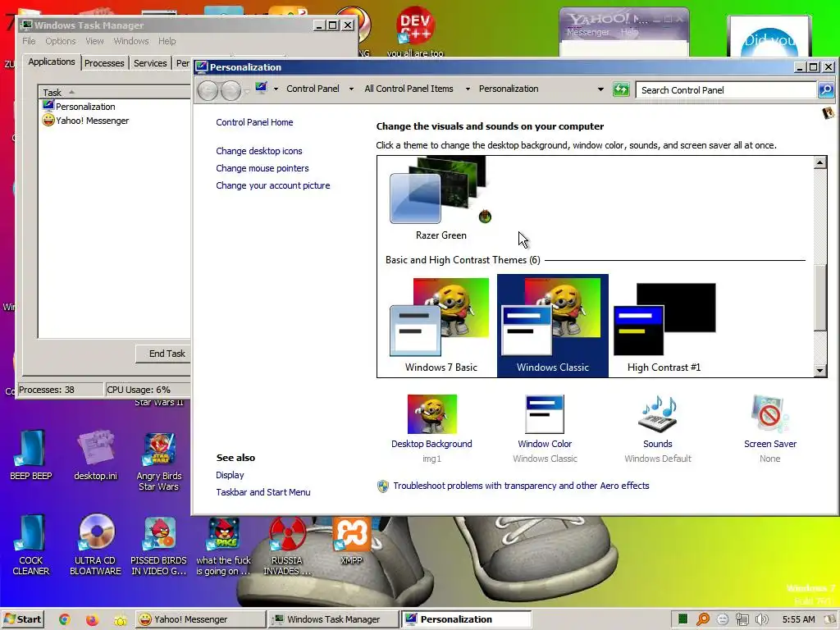Image resolution: width=840 pixels, height=630 pixels.
Task: Open Change your account picture link
Action: [x=272, y=185]
